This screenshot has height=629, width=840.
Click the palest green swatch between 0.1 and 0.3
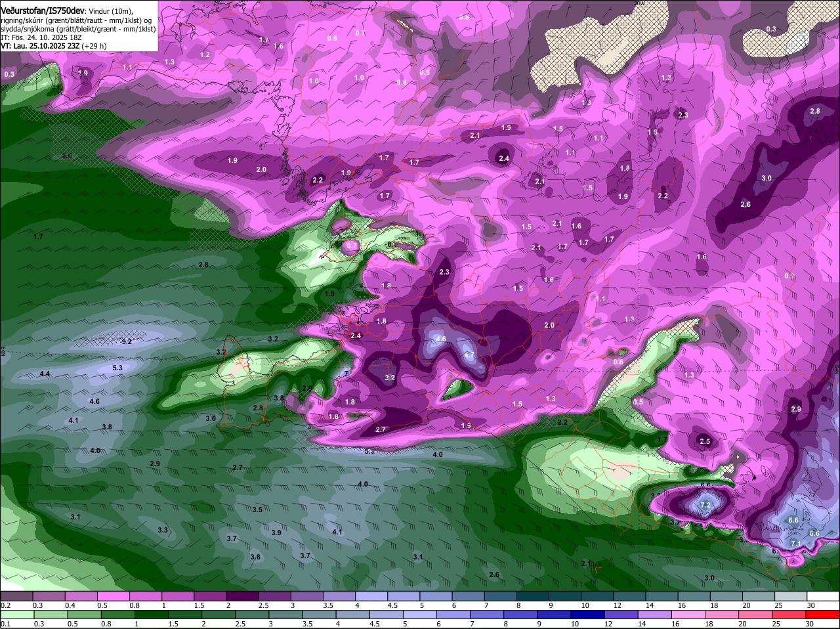[x=18, y=615]
